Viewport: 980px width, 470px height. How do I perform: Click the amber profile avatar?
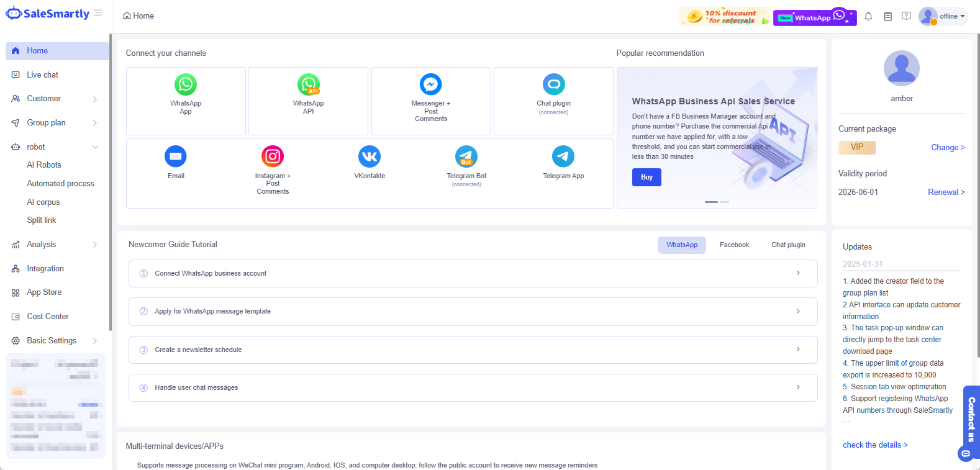901,68
